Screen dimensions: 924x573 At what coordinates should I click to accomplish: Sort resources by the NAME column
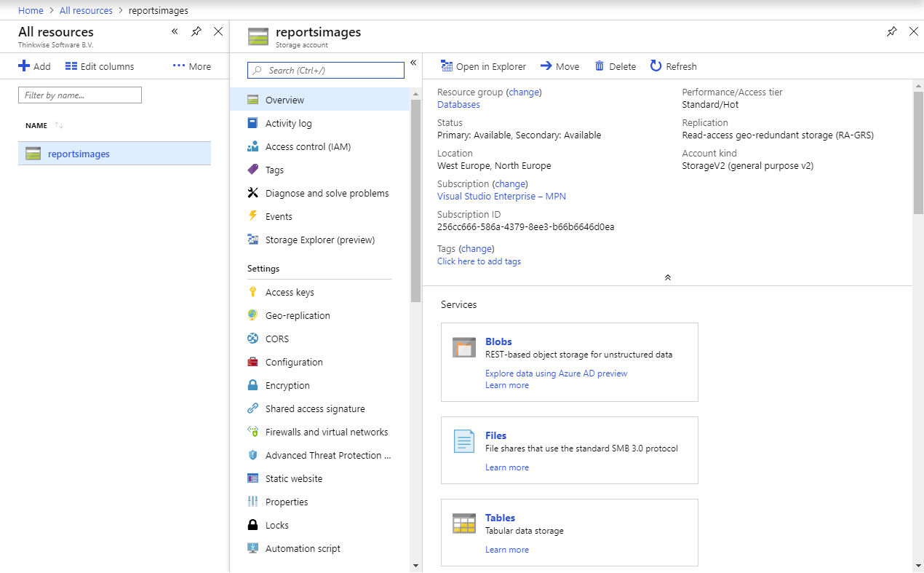pos(44,125)
